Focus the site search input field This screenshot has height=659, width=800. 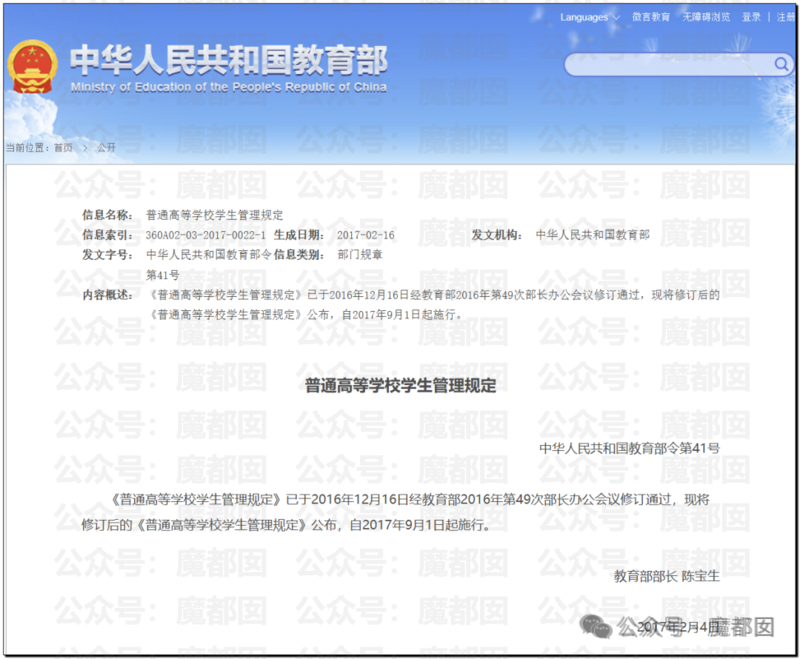click(x=678, y=64)
